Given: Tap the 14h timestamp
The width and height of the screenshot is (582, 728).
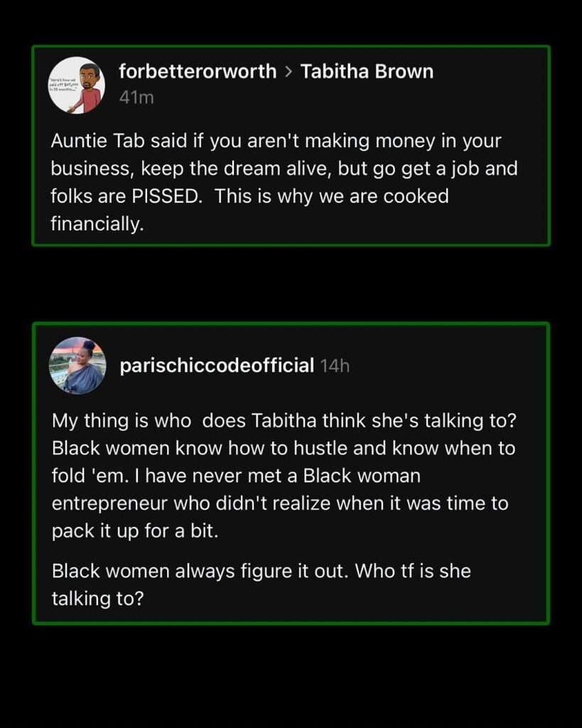Looking at the screenshot, I should point(335,366).
